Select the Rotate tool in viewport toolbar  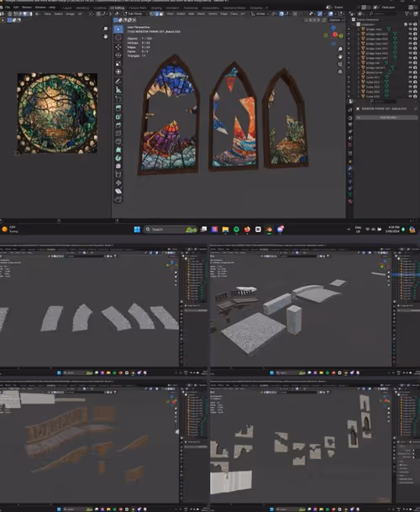[118, 55]
